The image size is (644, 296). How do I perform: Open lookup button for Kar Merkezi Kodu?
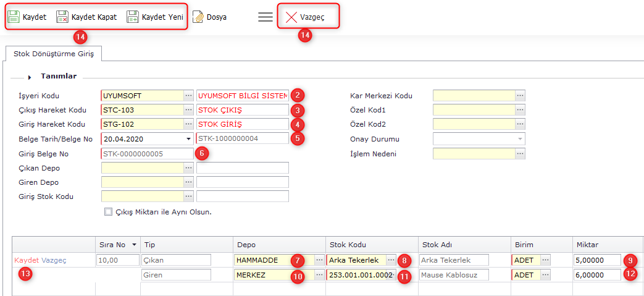point(521,96)
